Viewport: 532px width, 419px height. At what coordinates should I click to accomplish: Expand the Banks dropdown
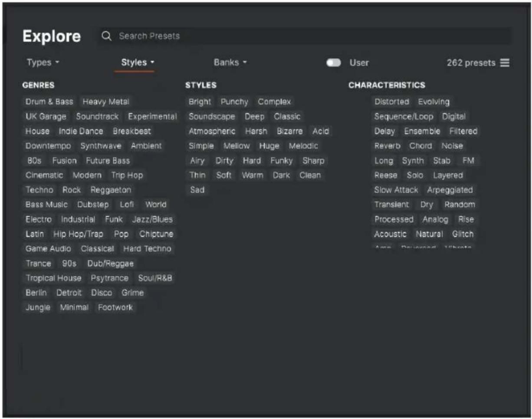pos(230,63)
